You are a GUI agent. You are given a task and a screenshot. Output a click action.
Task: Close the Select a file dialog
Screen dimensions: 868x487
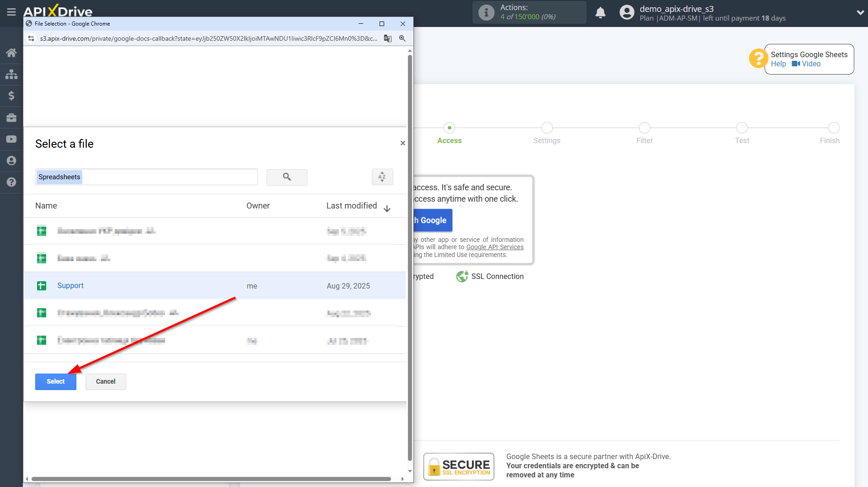pos(403,143)
